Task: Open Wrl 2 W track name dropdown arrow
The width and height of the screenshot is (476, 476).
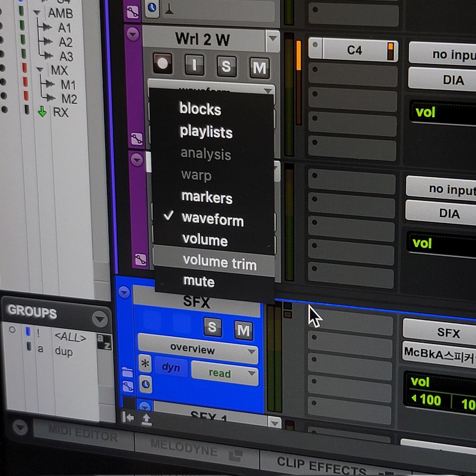Action: tap(273, 38)
